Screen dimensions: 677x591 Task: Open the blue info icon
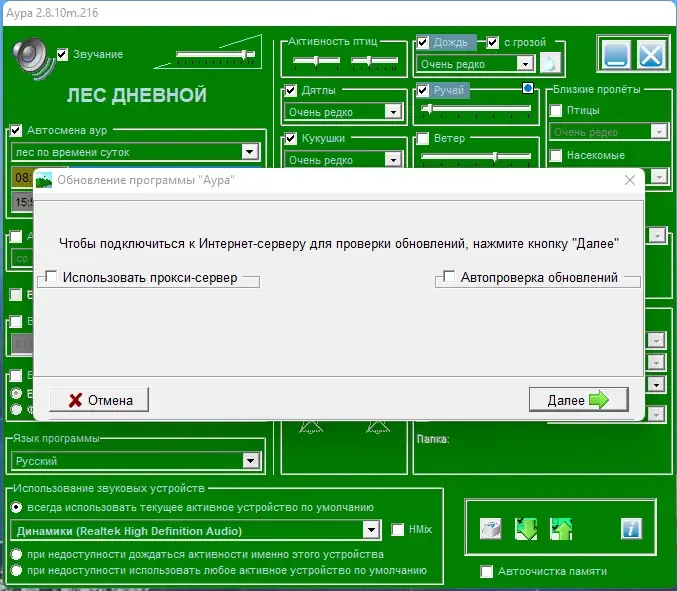[631, 529]
